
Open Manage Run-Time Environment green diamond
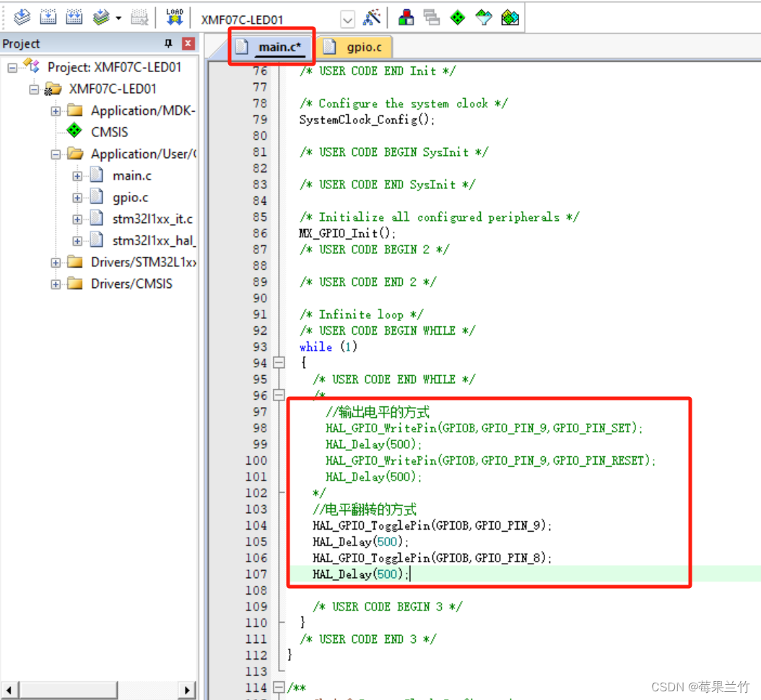[x=457, y=16]
